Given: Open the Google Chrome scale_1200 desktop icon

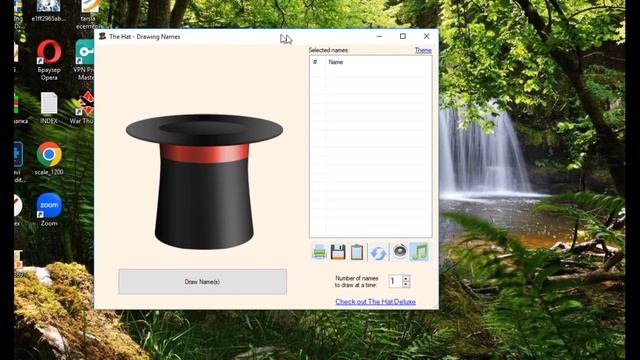Looking at the screenshot, I should 49,159.
